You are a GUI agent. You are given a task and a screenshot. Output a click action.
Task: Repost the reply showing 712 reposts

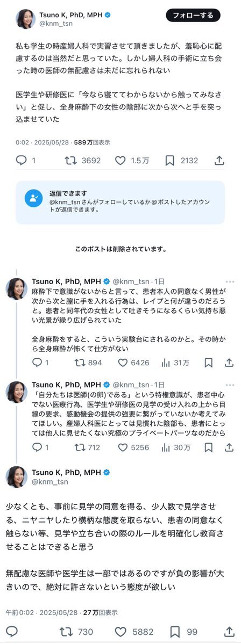click(80, 447)
